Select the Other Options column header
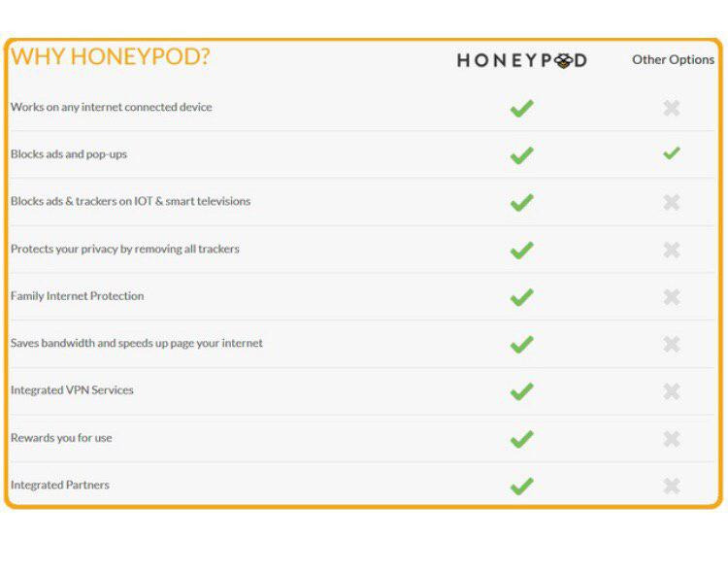Screen dimensions: 728x572 pyautogui.click(x=674, y=60)
